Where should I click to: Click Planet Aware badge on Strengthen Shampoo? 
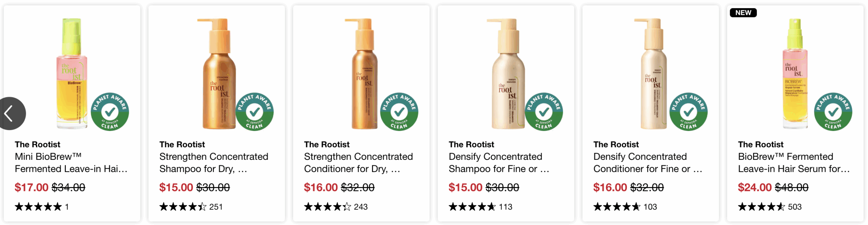click(x=255, y=112)
